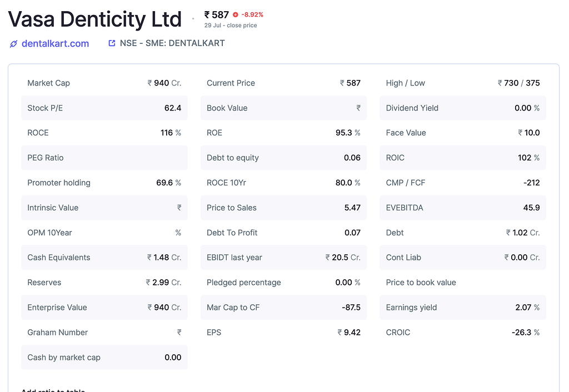Select the Market Cap ratio cell
Viewport: 569px width, 392px height.
click(x=104, y=83)
